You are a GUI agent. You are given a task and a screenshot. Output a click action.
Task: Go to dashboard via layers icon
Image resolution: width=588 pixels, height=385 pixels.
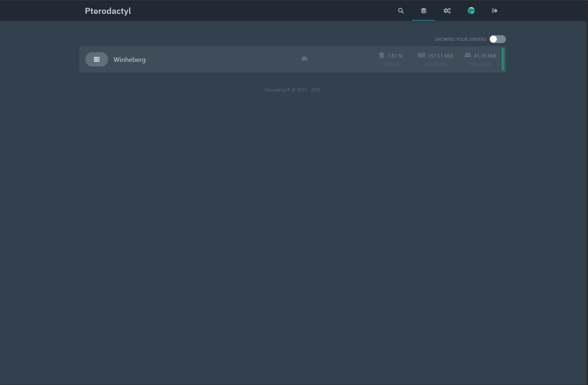coord(424,11)
